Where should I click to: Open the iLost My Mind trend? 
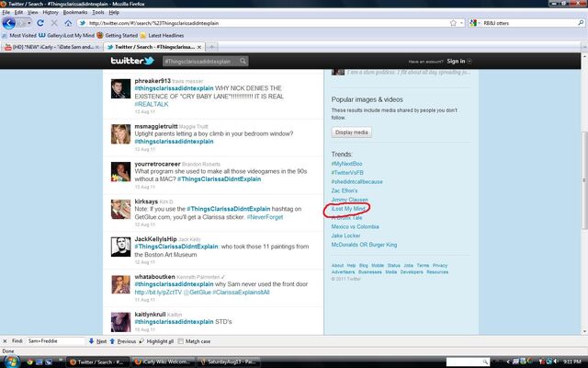348,209
